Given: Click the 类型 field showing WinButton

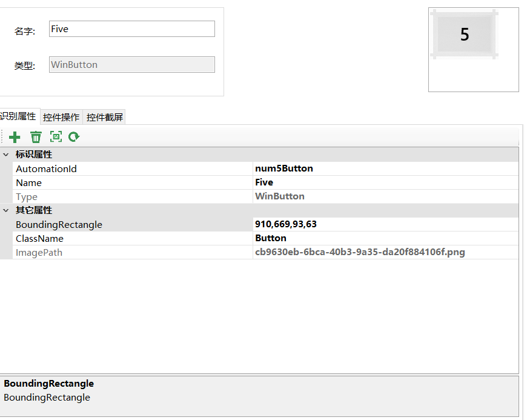Looking at the screenshot, I should 131,65.
